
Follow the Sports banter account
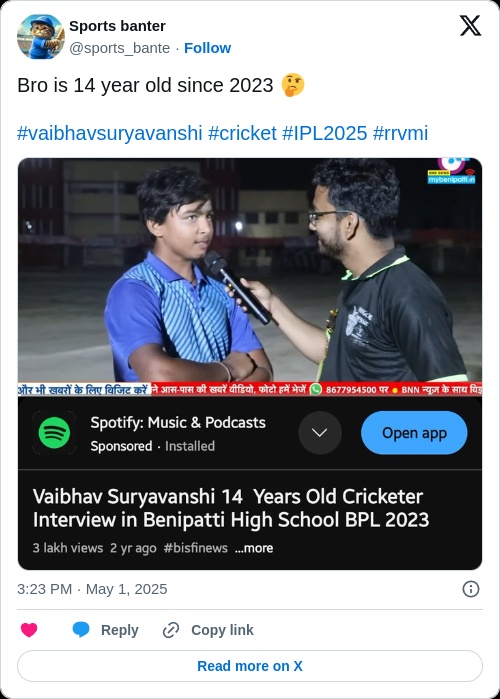tap(207, 48)
